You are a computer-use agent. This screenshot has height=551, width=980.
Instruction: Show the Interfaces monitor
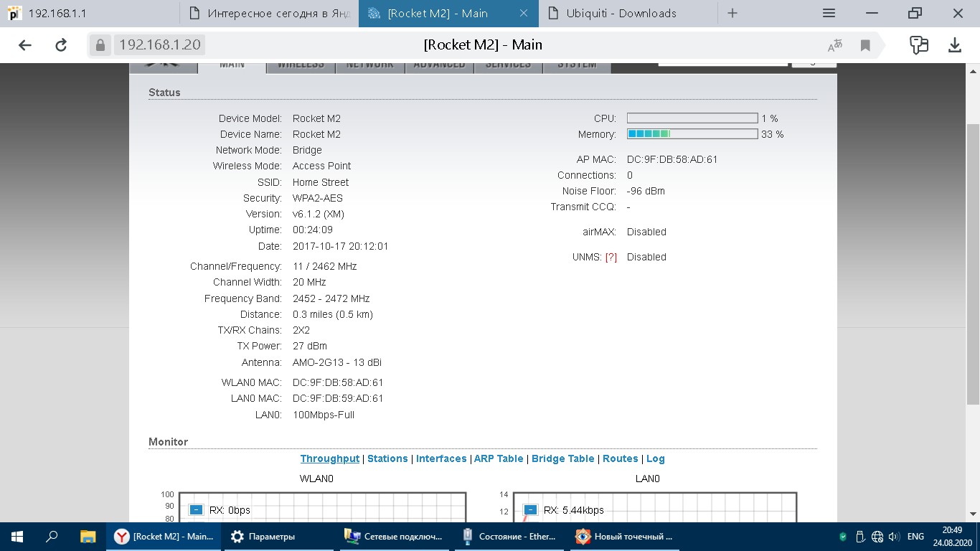click(x=441, y=458)
